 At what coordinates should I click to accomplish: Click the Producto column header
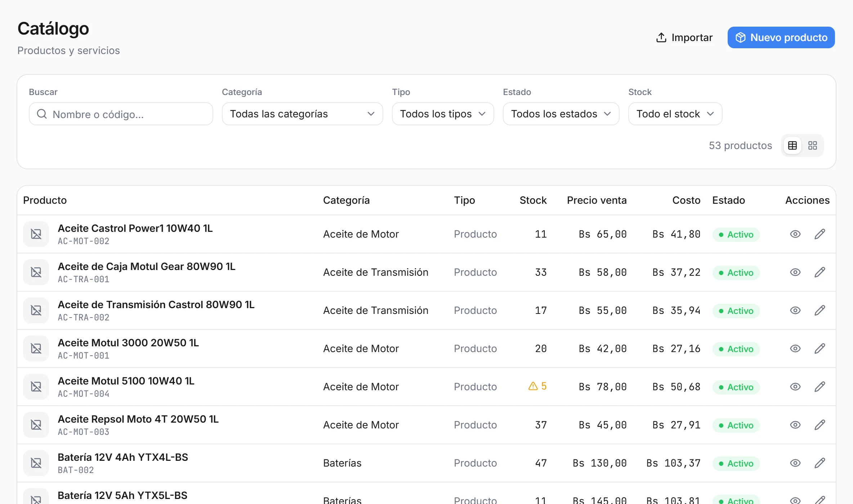(45, 200)
